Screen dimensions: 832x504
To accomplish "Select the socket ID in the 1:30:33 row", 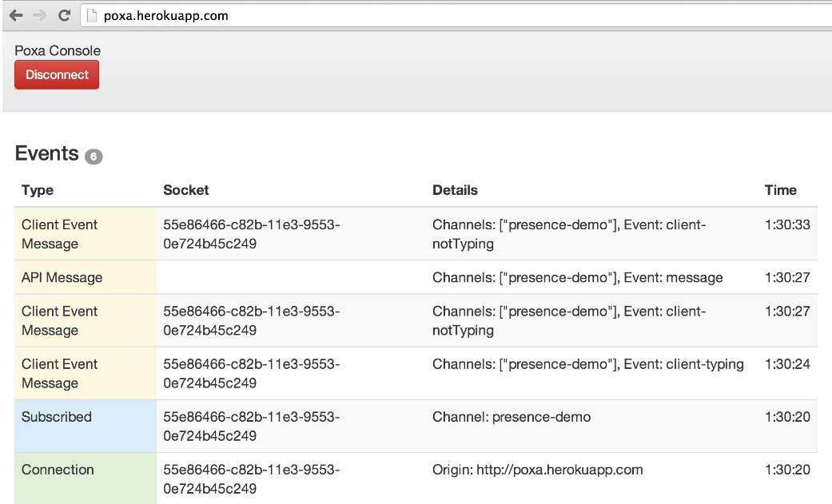I will [252, 234].
